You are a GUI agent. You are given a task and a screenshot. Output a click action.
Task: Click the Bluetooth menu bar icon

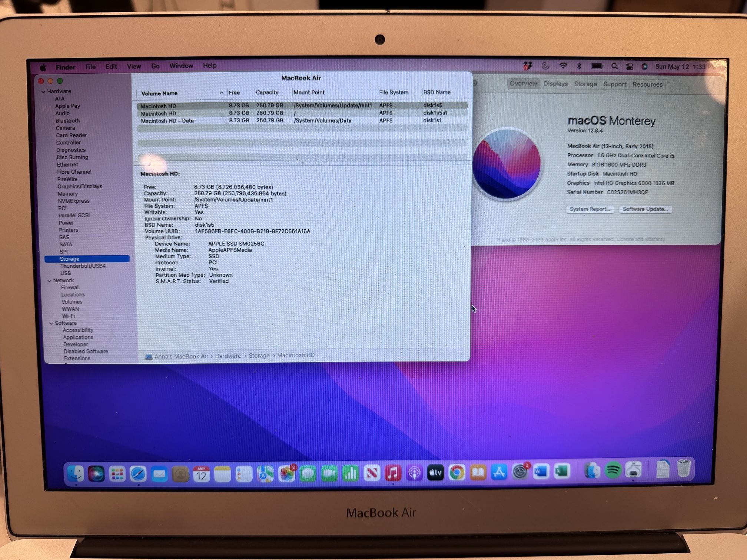coord(579,66)
